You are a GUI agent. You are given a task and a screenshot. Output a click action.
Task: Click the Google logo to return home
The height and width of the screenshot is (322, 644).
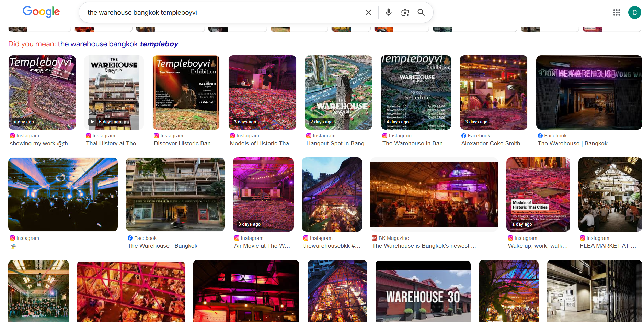point(41,12)
